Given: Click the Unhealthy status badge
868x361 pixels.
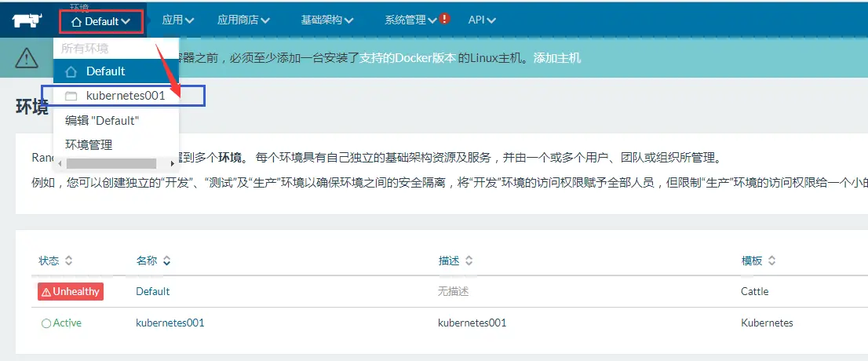Looking at the screenshot, I should click(x=71, y=292).
